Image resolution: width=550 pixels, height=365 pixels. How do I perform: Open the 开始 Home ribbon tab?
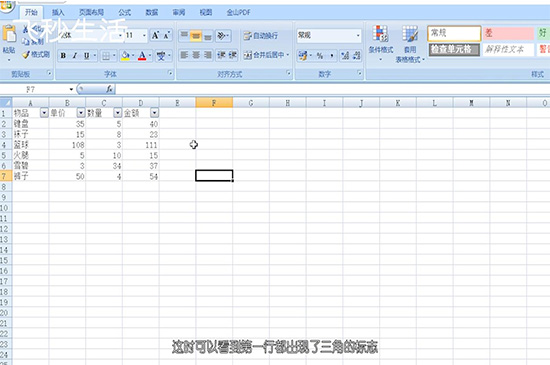(31, 12)
